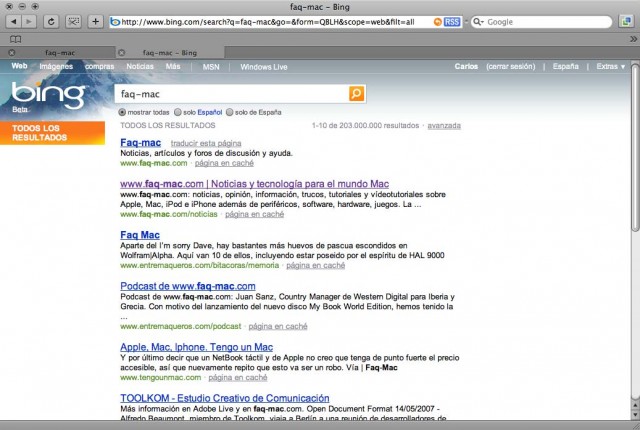The width and height of the screenshot is (640, 430).
Task: Close the 'faq-mac - Bing' tab
Action: (122, 53)
